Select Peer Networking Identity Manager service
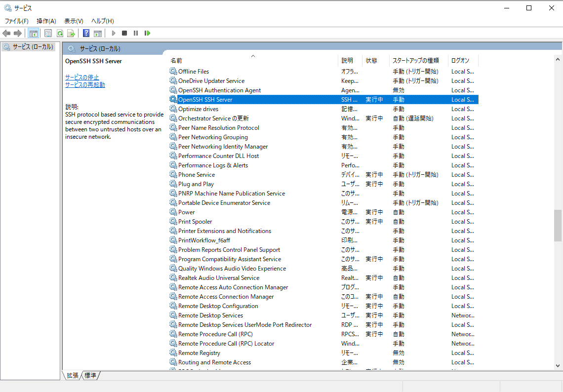This screenshot has width=563, height=392. coord(323,147)
